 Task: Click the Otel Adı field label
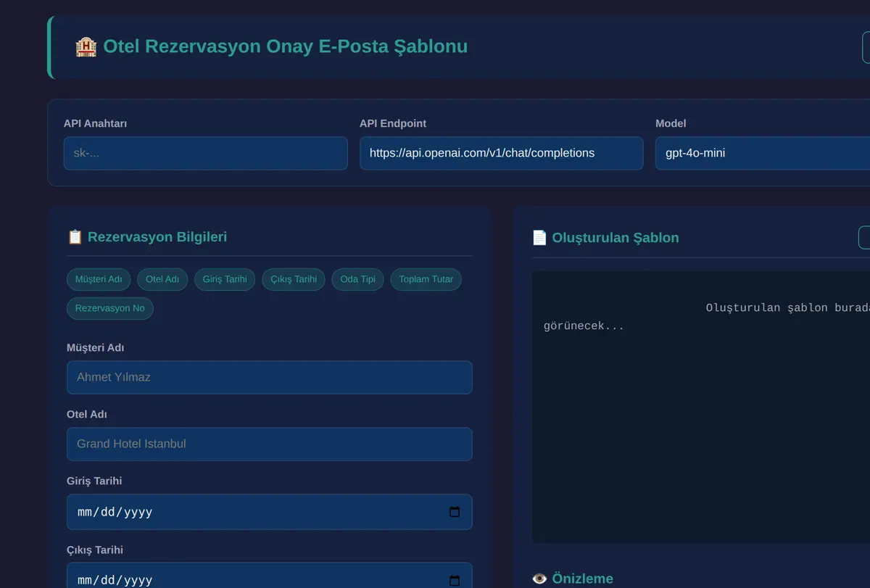click(87, 415)
